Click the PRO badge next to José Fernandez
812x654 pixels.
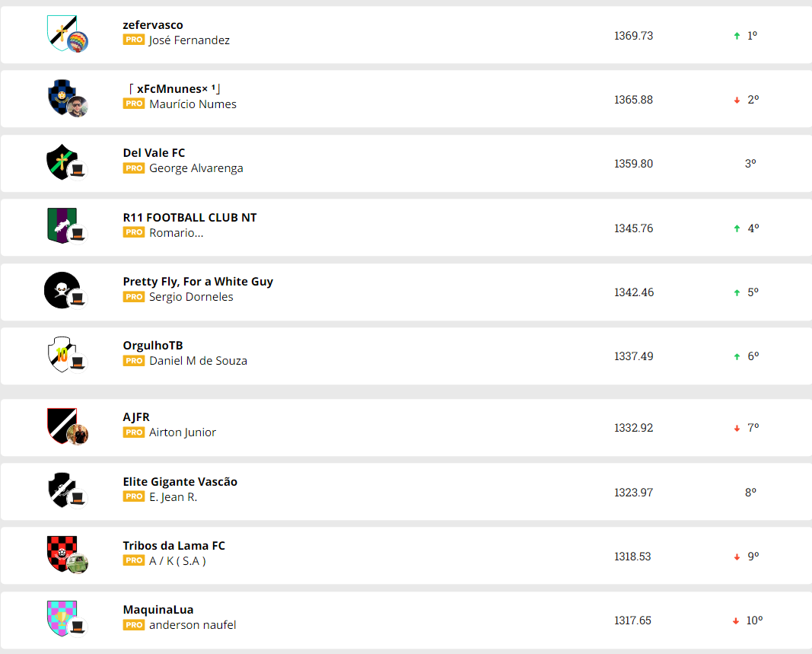click(134, 40)
